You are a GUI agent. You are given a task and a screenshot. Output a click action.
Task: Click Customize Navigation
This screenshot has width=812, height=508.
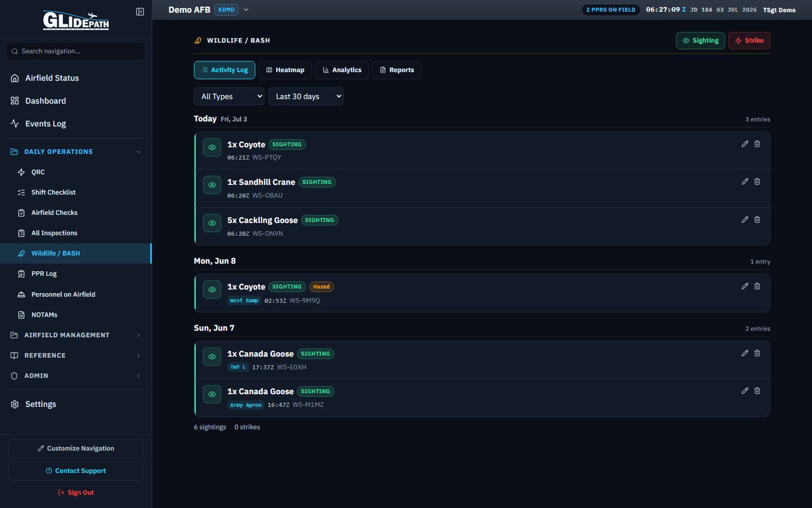pos(76,449)
